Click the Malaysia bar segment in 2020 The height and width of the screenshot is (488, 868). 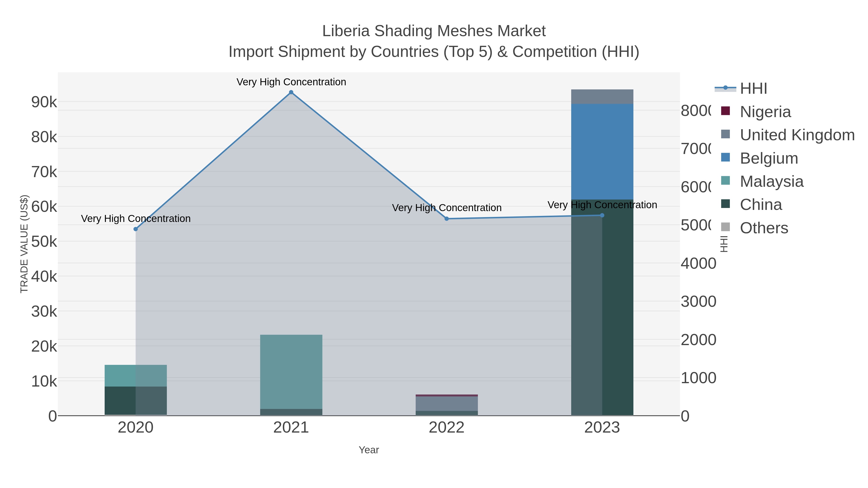tap(136, 375)
